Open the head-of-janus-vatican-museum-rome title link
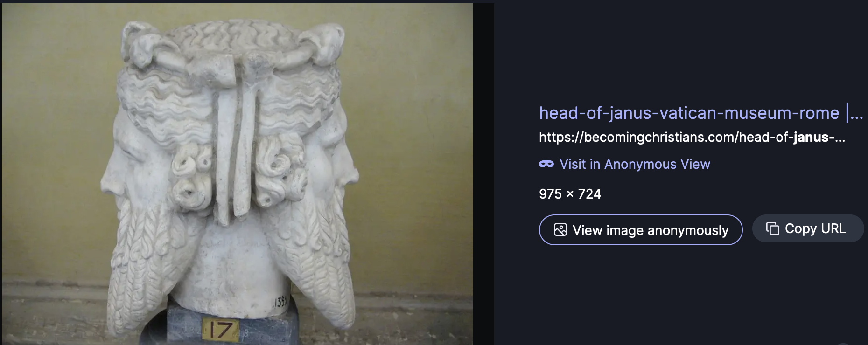Viewport: 868px width, 345px height. 689,113
